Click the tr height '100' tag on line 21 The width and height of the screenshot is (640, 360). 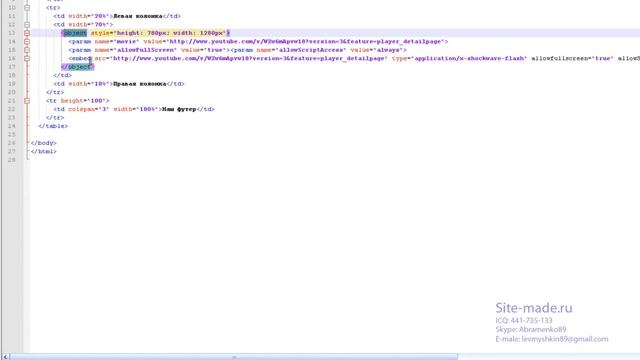click(x=78, y=100)
